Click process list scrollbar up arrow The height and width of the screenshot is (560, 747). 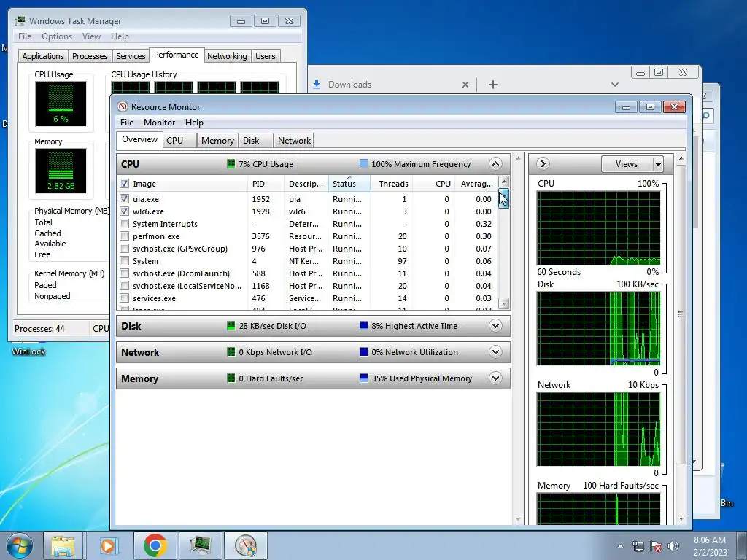[x=504, y=182]
